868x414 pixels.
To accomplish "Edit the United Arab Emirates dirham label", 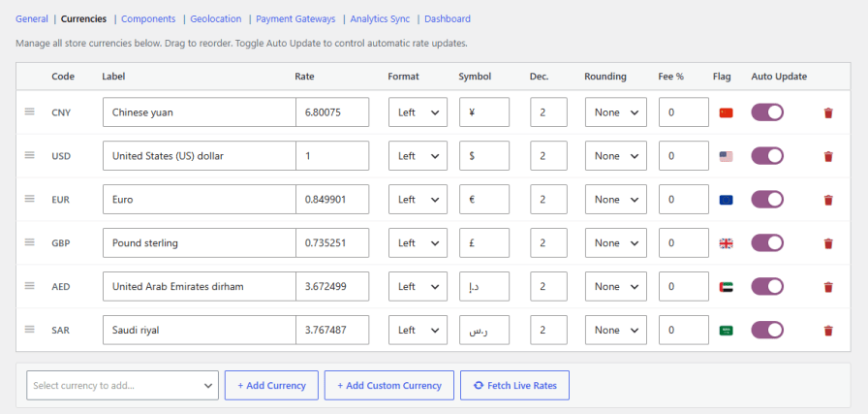I will [x=200, y=287].
